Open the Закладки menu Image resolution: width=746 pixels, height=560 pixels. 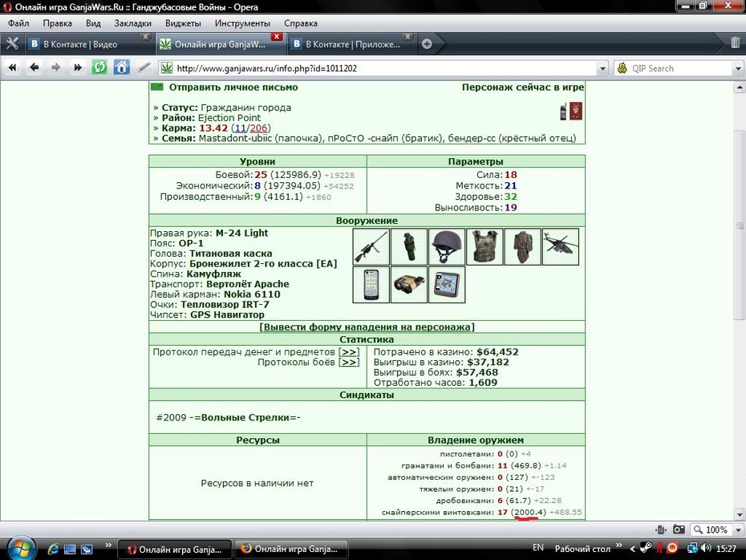click(x=132, y=23)
